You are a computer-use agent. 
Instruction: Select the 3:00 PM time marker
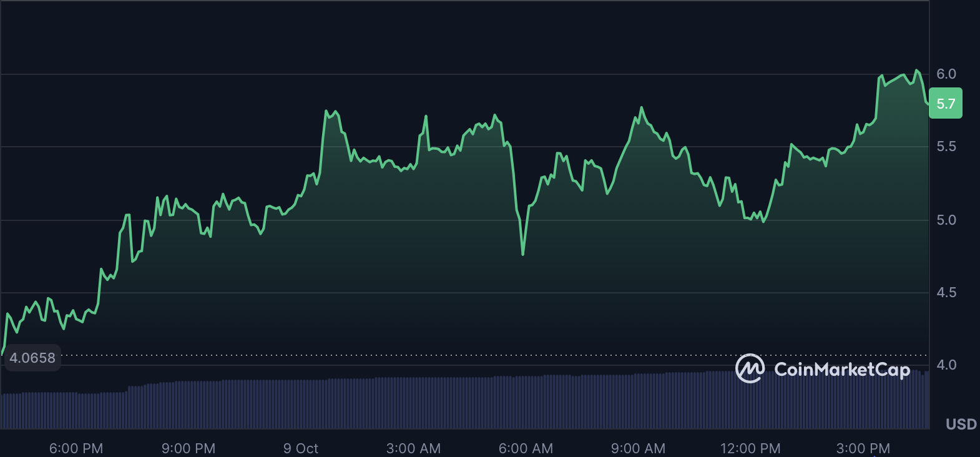(x=863, y=448)
